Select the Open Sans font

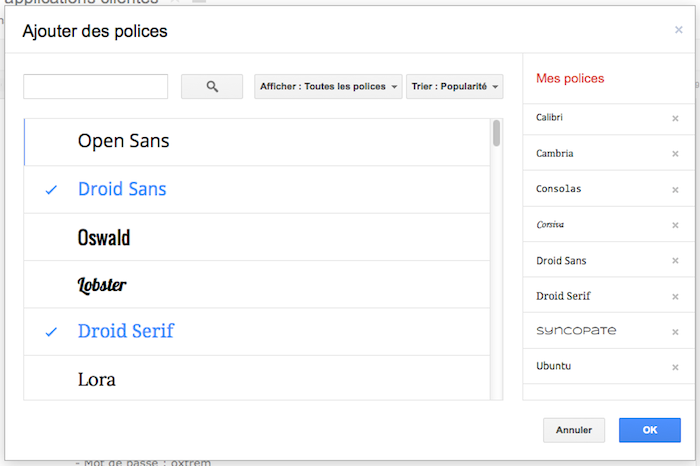[x=124, y=142]
